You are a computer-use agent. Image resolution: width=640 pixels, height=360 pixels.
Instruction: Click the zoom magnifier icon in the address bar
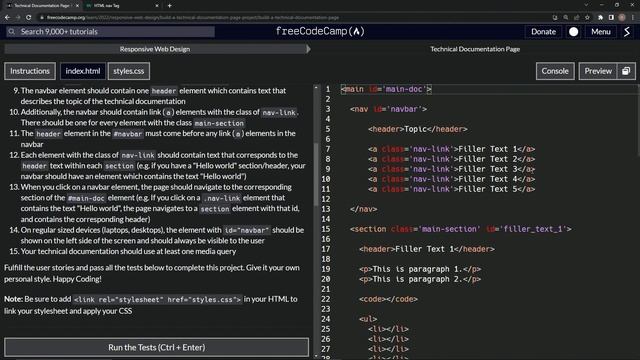pyautogui.click(x=566, y=18)
